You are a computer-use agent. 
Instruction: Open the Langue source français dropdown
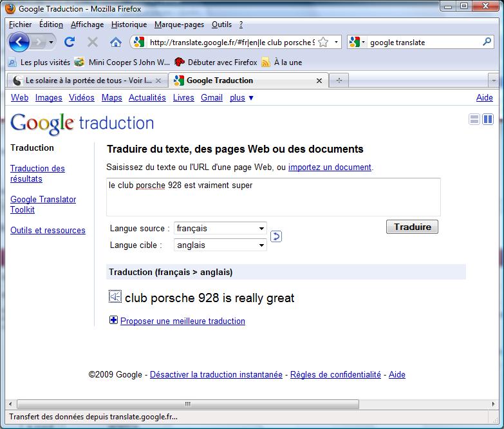pyautogui.click(x=220, y=228)
